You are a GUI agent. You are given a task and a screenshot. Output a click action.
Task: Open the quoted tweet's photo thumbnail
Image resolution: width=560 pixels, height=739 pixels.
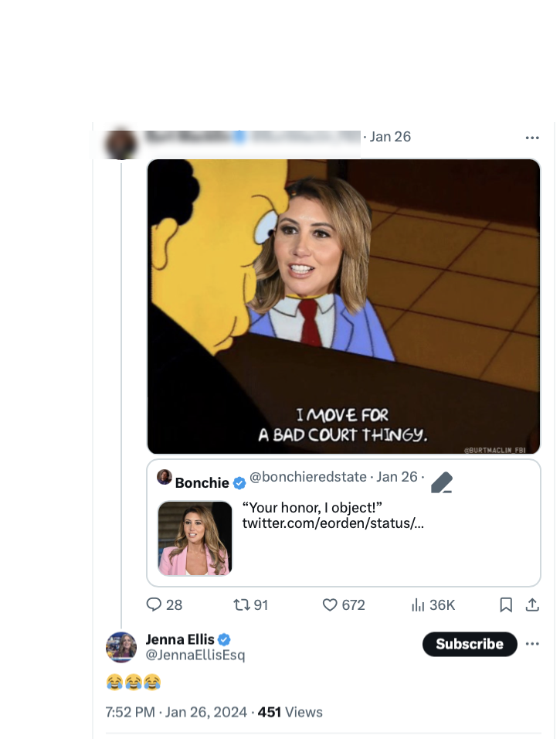point(195,538)
